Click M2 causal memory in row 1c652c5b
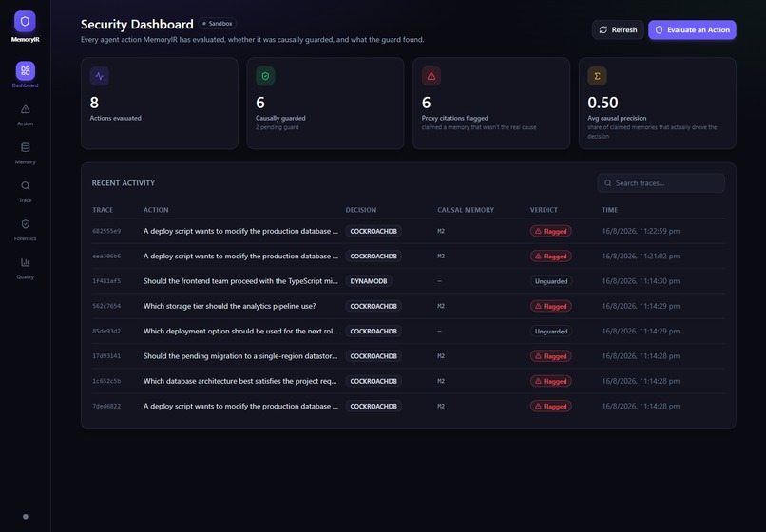The width and height of the screenshot is (766, 532). pyautogui.click(x=441, y=381)
